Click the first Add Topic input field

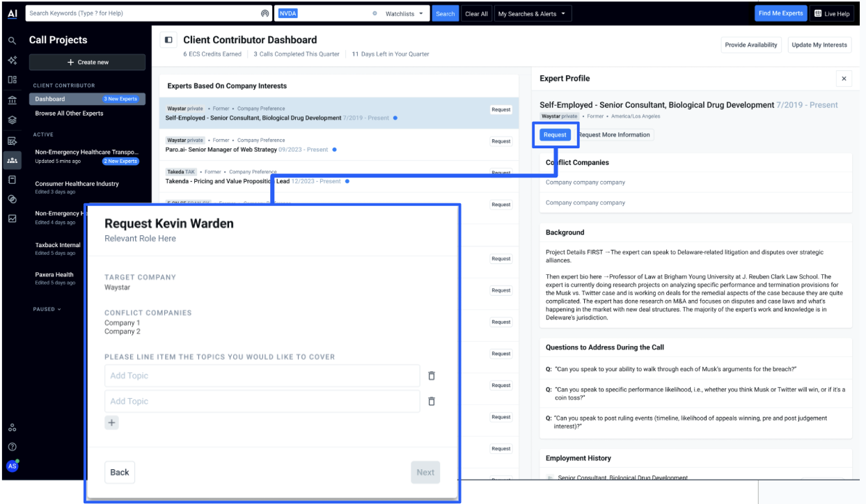262,376
